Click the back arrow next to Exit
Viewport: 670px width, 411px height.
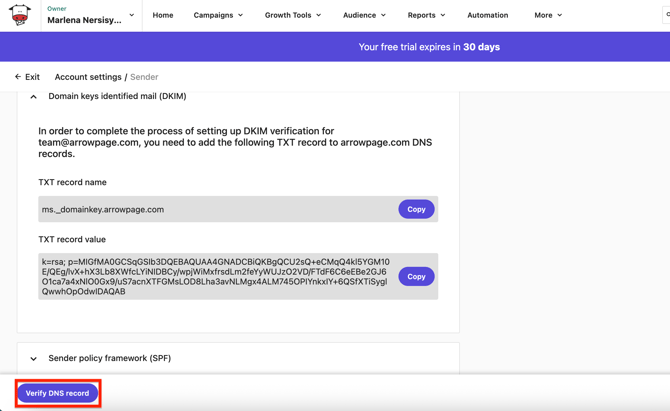17,77
